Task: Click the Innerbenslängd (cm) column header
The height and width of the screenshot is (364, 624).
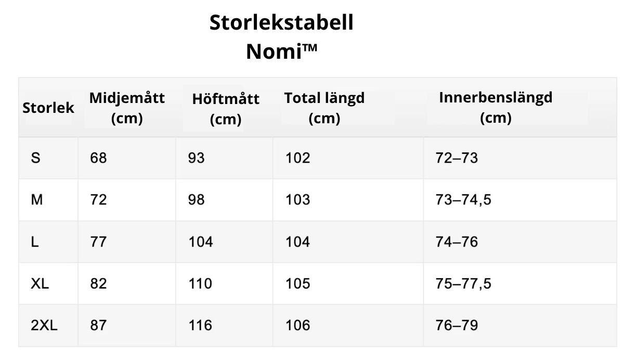Action: 496,108
